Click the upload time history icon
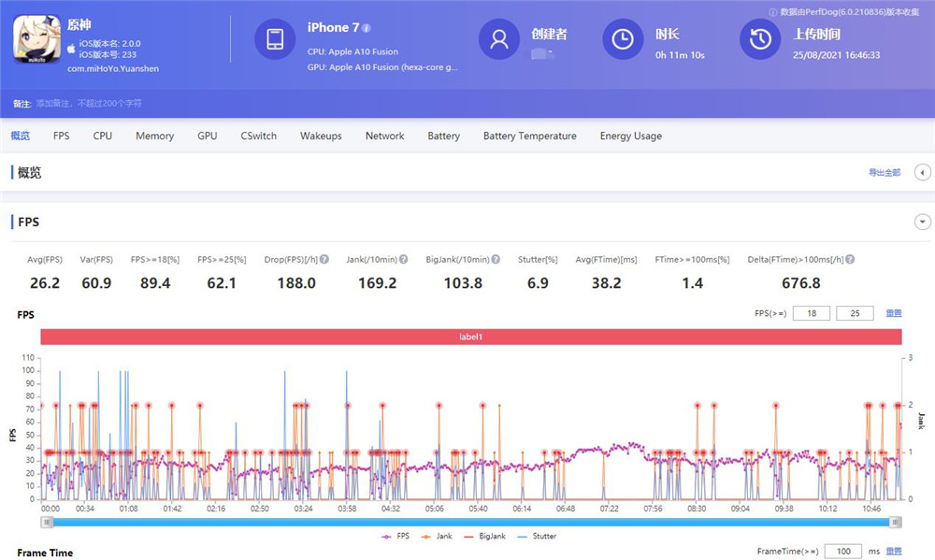 [x=760, y=39]
